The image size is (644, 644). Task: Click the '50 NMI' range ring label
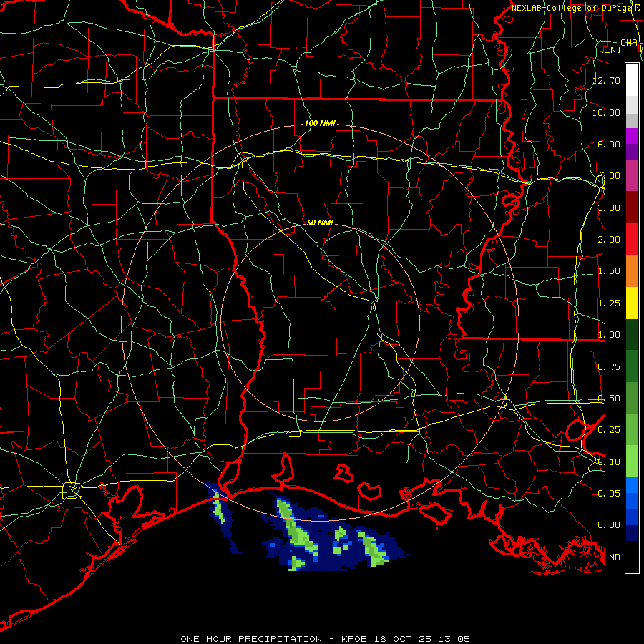click(320, 223)
